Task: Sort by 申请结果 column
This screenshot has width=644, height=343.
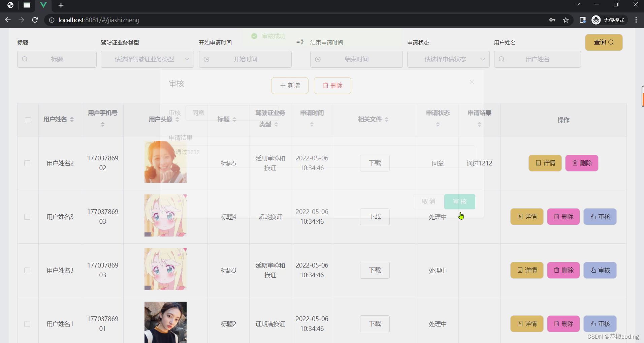Action: click(x=479, y=125)
